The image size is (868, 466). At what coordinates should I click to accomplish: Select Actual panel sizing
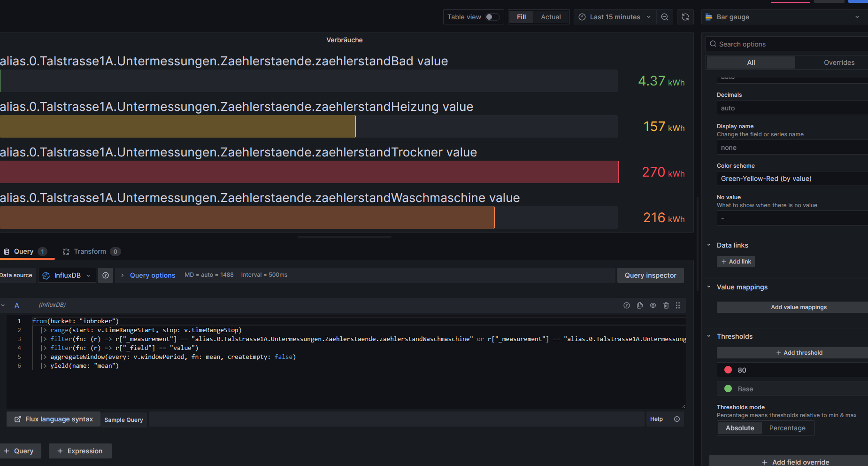pos(551,17)
